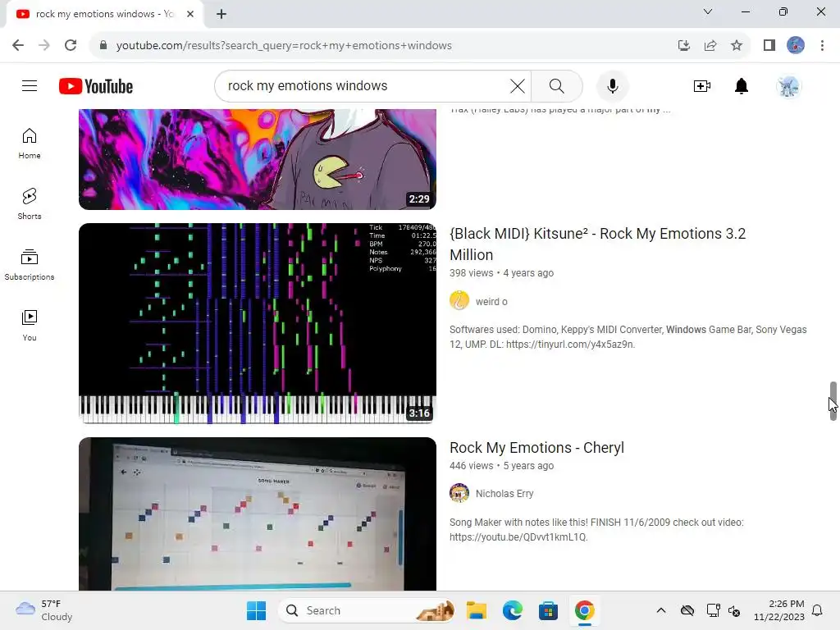Open the notifications bell
This screenshot has height=630, width=840.
[x=742, y=85]
